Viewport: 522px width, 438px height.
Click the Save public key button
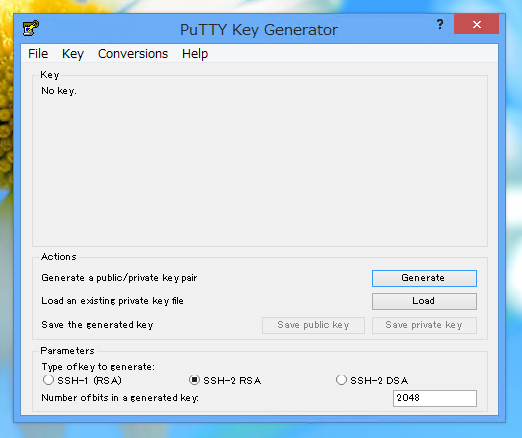click(x=313, y=325)
